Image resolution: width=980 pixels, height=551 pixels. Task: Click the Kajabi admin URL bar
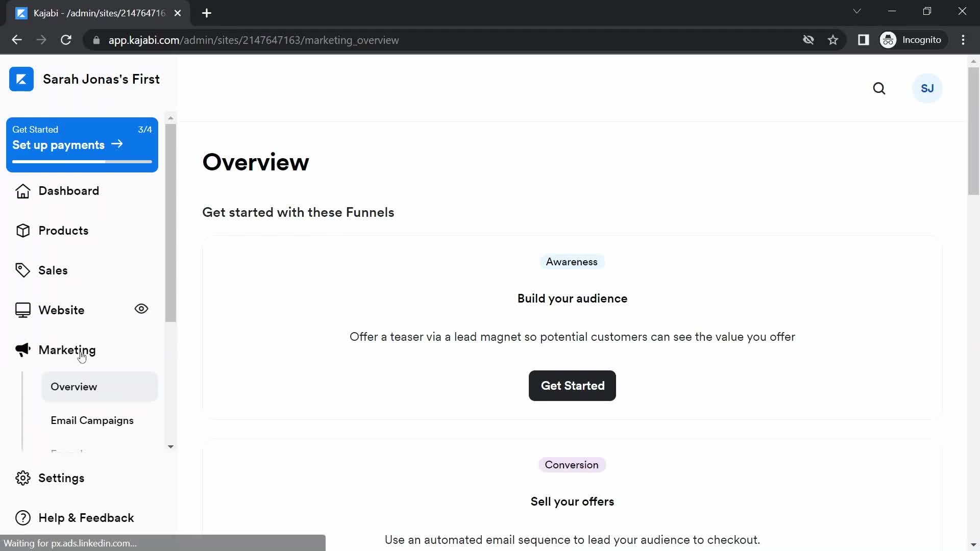pos(253,40)
